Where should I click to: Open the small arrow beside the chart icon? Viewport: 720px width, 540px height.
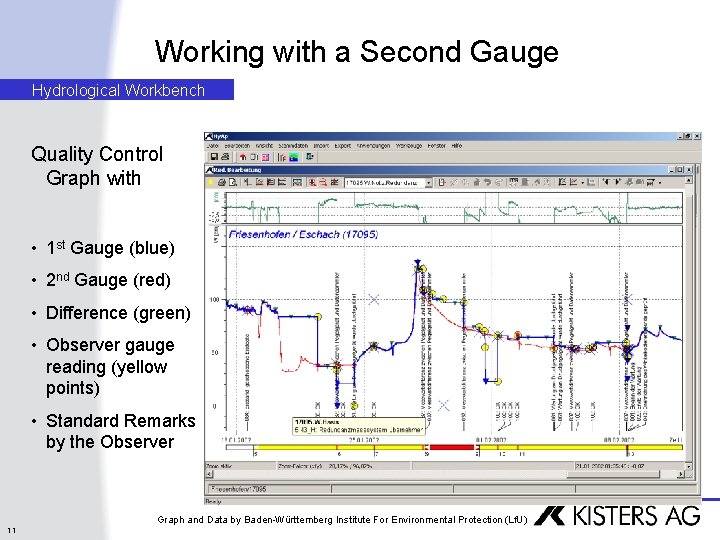pos(582,183)
